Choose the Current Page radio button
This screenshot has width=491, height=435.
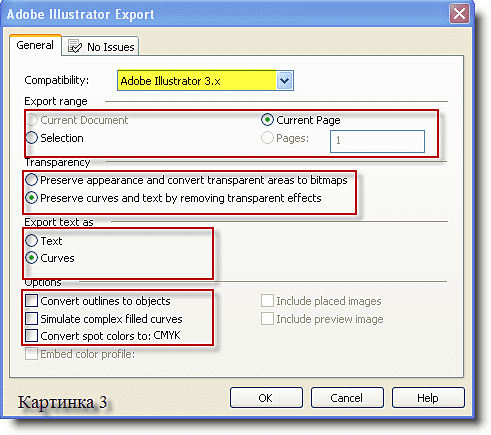[267, 120]
